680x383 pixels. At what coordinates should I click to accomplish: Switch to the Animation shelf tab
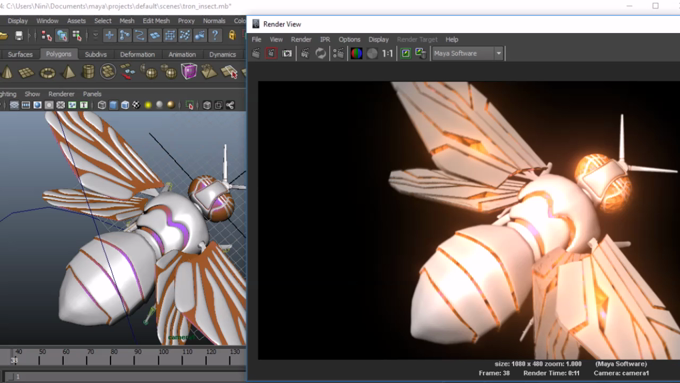182,54
